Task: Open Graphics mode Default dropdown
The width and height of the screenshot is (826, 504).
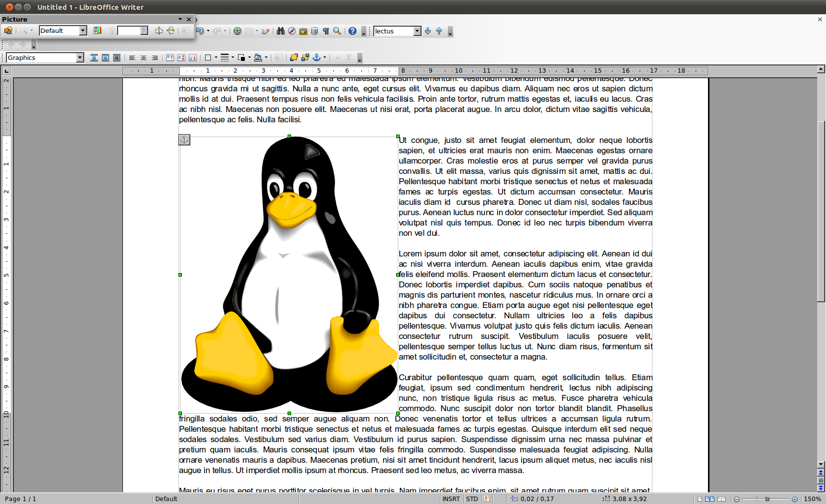Action: (x=83, y=31)
